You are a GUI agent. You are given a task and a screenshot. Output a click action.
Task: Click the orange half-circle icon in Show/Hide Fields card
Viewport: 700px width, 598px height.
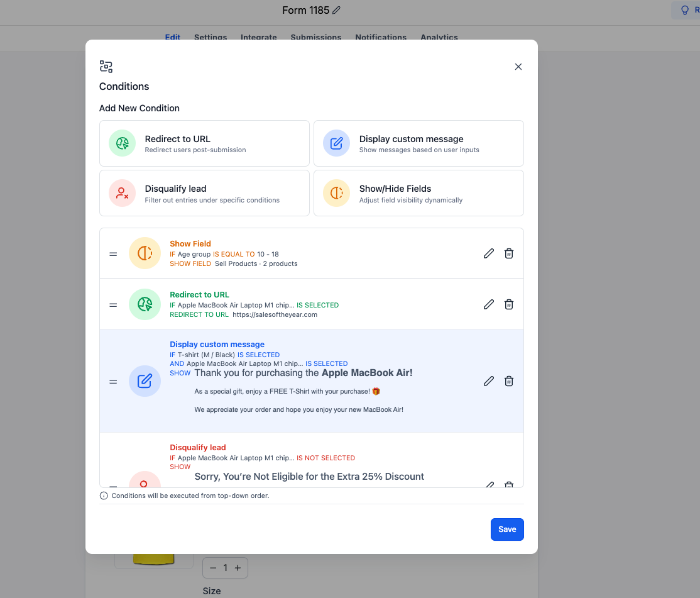point(336,193)
